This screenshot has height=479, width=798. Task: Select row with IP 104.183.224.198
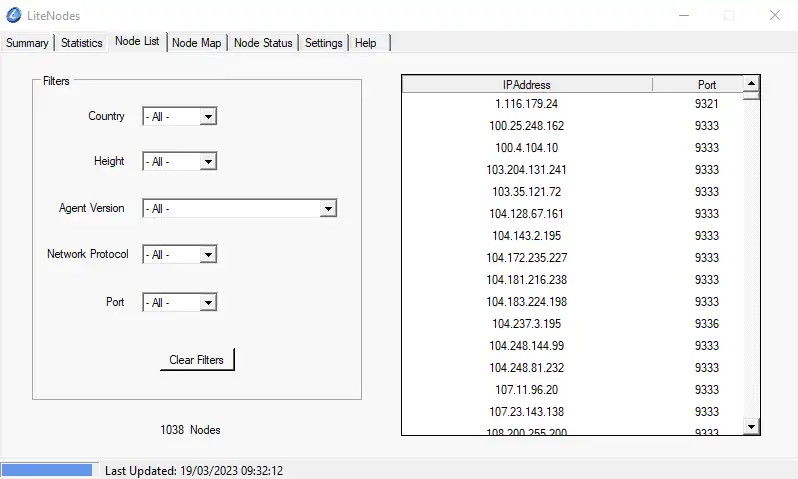coord(573,301)
